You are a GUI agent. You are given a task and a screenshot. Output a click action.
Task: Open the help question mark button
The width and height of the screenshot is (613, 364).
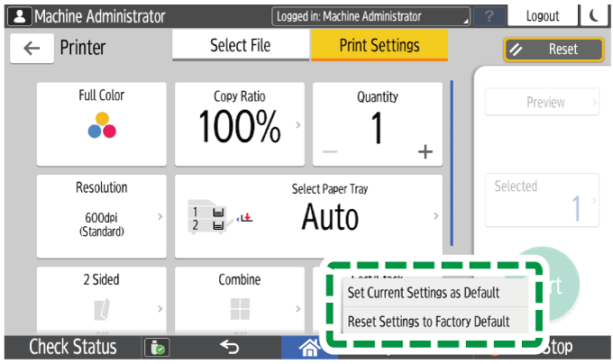(489, 16)
